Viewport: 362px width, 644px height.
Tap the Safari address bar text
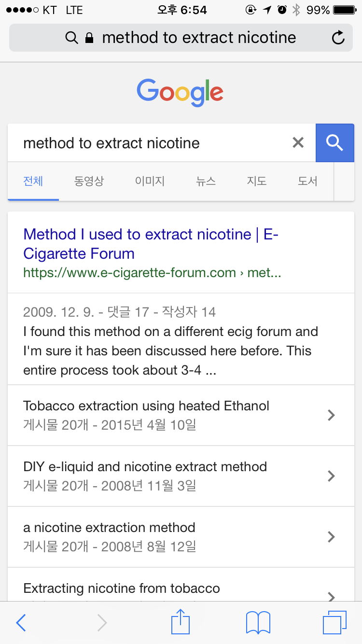coord(199,38)
